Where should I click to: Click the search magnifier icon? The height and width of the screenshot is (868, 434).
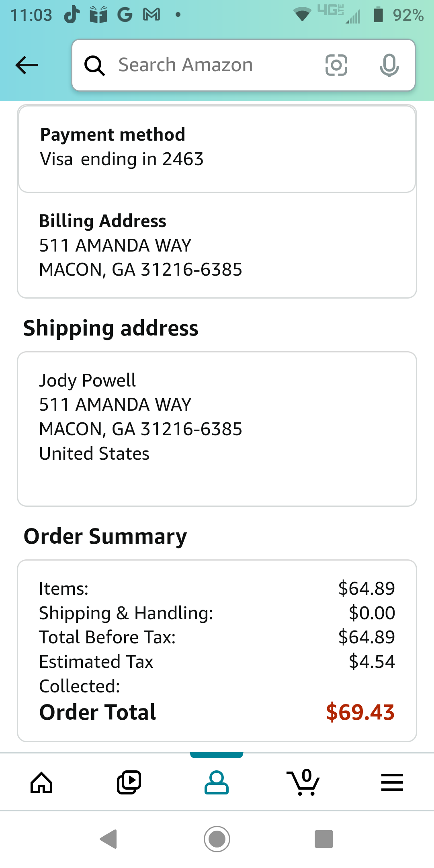[x=94, y=65]
